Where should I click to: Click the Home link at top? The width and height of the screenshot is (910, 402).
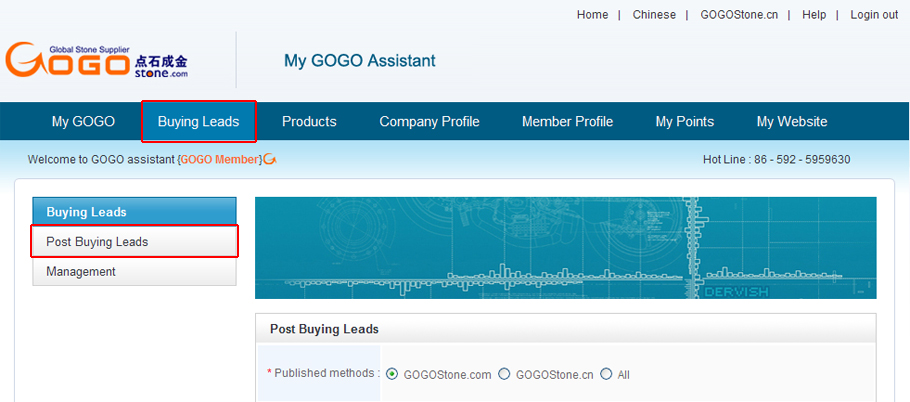[x=592, y=15]
